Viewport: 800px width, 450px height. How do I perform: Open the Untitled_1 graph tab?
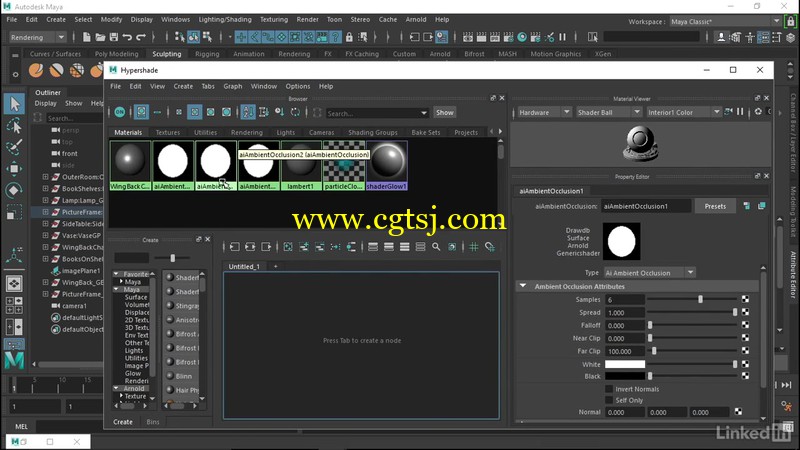(244, 266)
